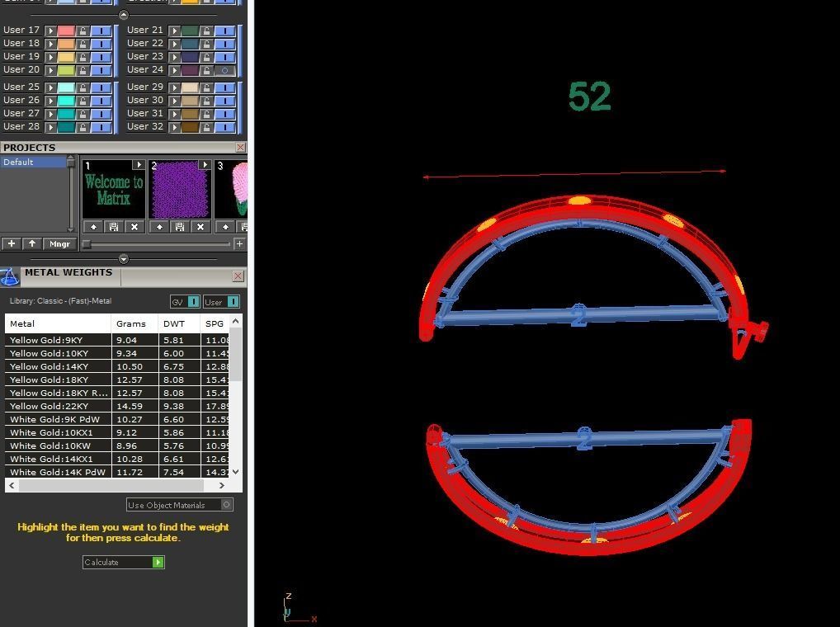Screen dimensions: 840x627
Task: Click the Metal Weights scale icon
Action: 9,277
